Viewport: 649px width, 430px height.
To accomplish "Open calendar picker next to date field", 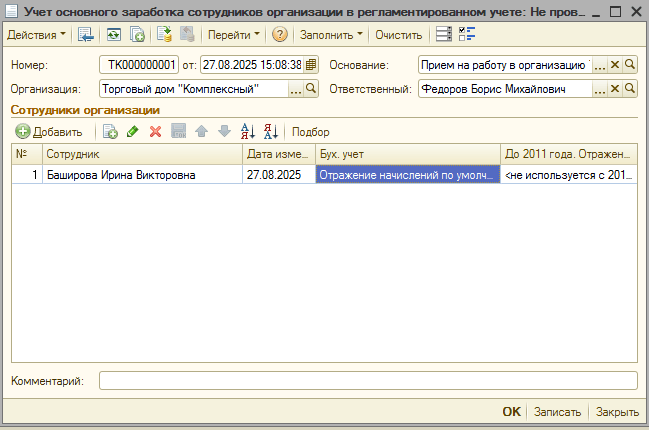I will [x=311, y=65].
